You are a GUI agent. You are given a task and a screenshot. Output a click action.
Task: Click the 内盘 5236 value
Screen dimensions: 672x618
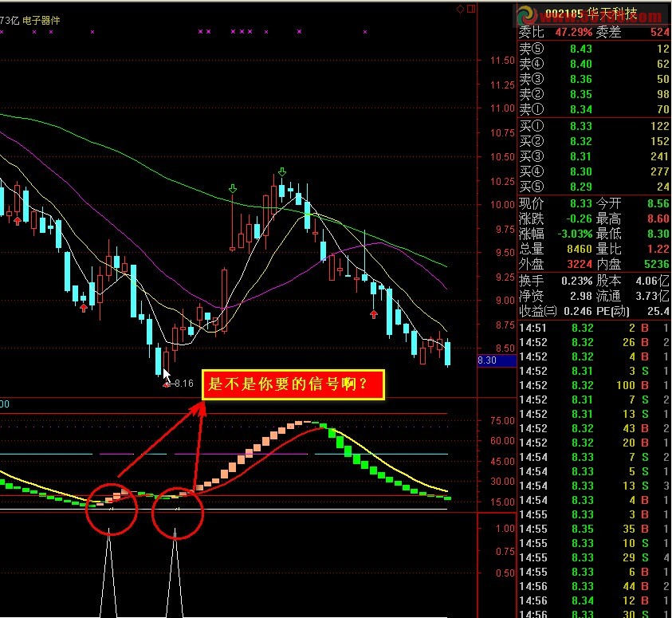coord(657,264)
